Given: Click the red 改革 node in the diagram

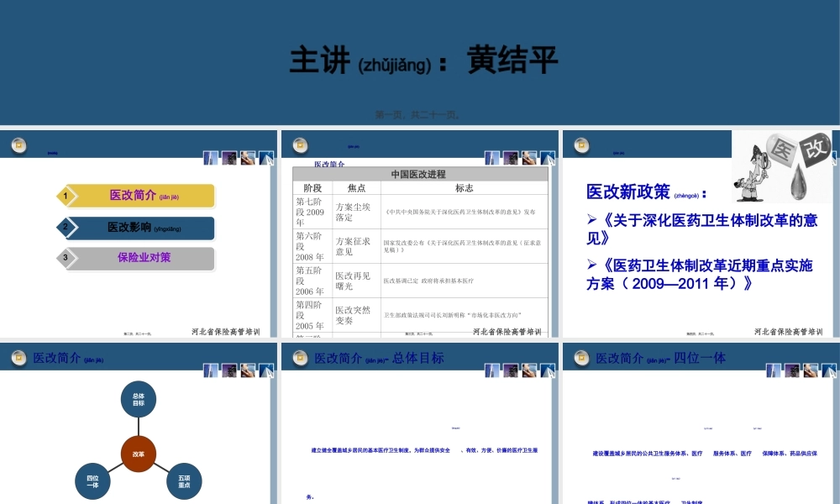Looking at the screenshot, I should click(139, 454).
